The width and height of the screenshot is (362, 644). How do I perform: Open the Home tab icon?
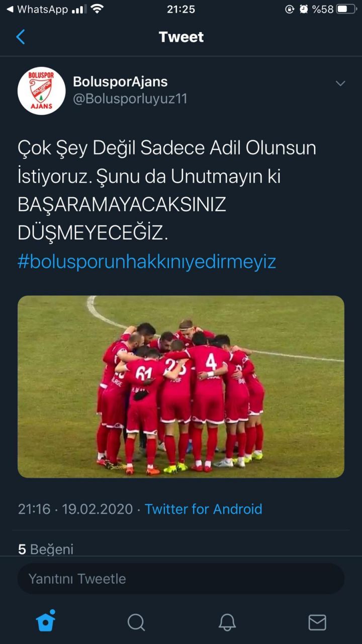pos(46,621)
